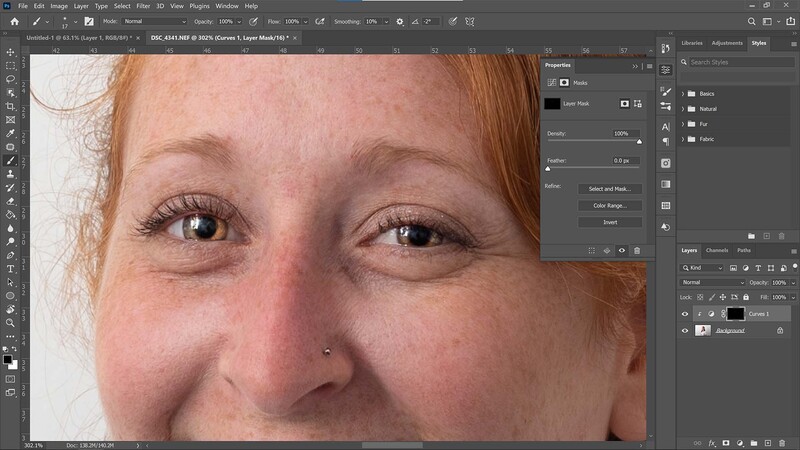Viewport: 800px width, 450px height.
Task: Click the share icon at top right
Action: (x=790, y=21)
